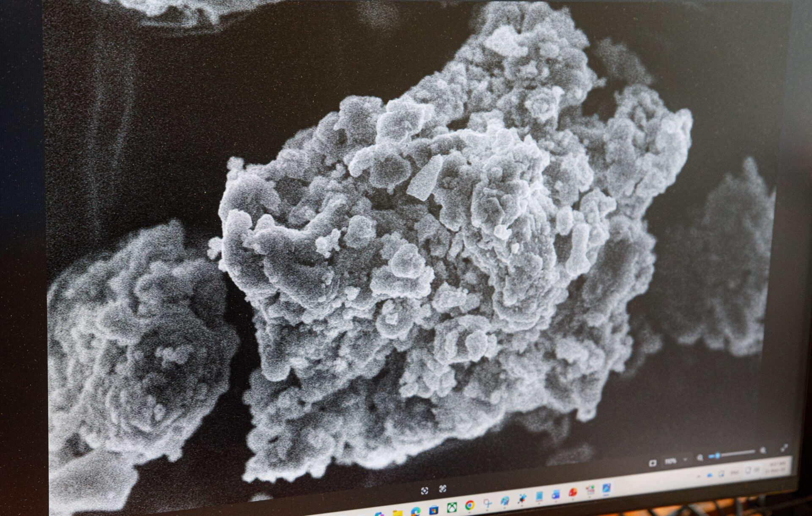Open the Snipping Tool from the taskbar

click(487, 504)
